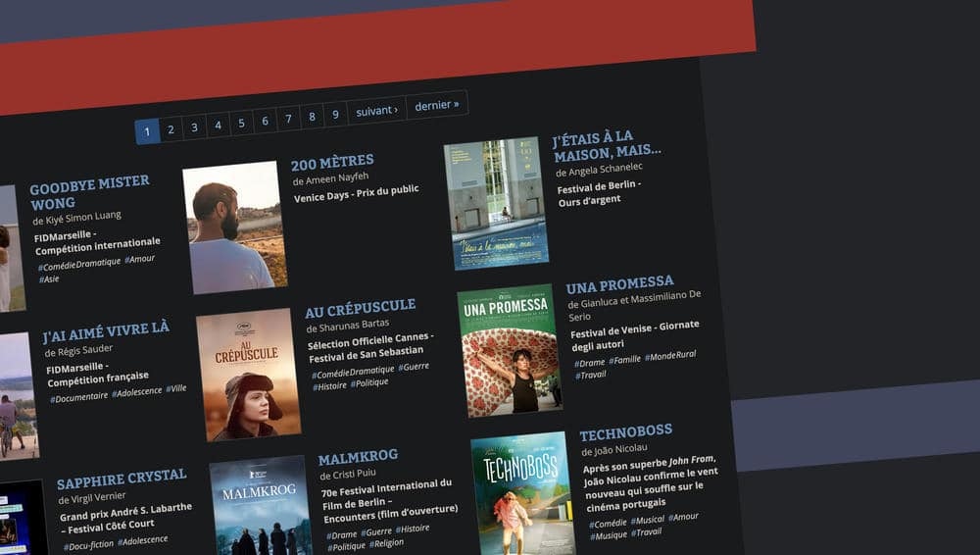Viewport: 980px width, 555px height.
Task: Click #ComédieDramatique tag under Au Crépuscule
Action: 353,373
